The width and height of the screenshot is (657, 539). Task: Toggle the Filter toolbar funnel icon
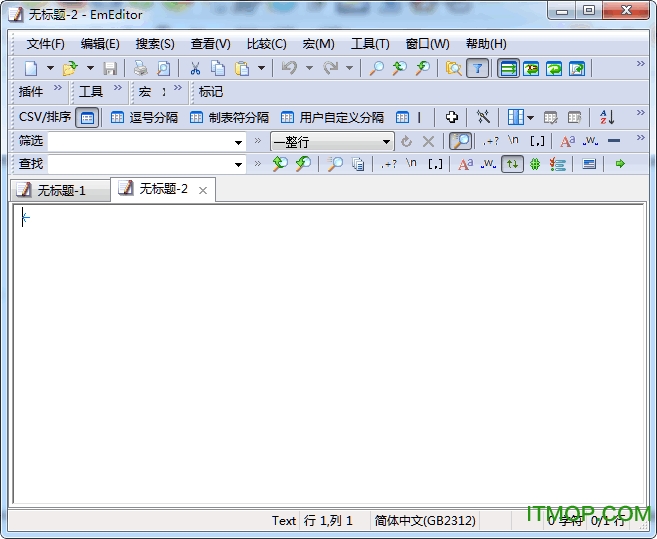[x=478, y=68]
